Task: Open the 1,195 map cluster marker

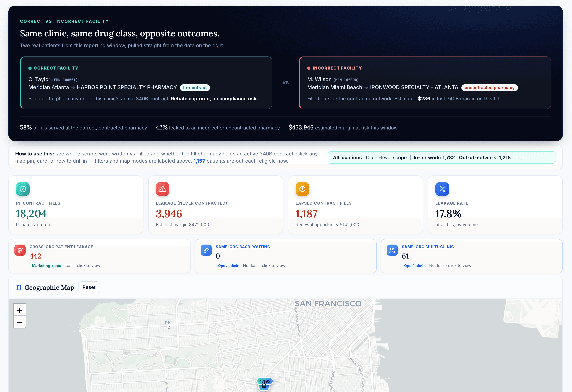Action: point(265,381)
